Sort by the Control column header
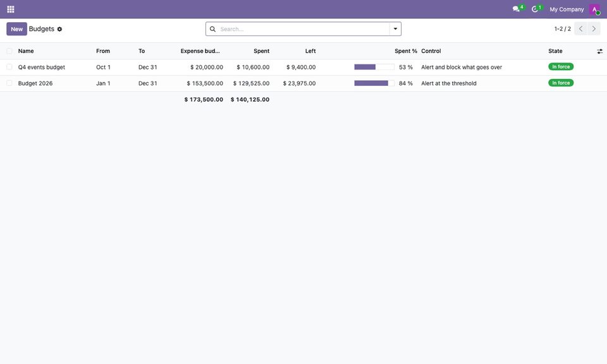Viewport: 607px width, 364px height. click(x=431, y=51)
